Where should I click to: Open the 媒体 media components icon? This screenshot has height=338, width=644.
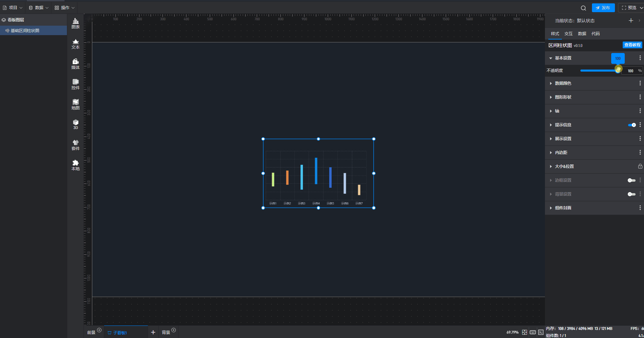click(75, 64)
